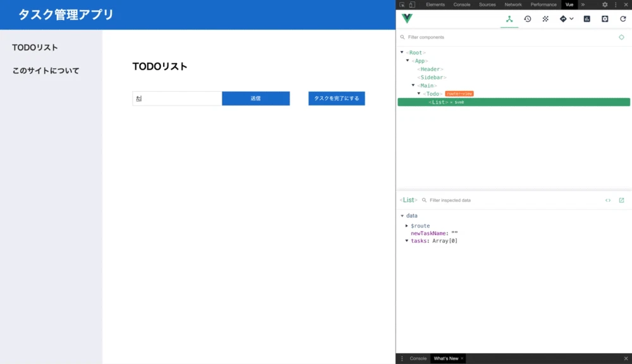This screenshot has height=364, width=632.
Task: Switch to the Elements tab
Action: (x=435, y=5)
